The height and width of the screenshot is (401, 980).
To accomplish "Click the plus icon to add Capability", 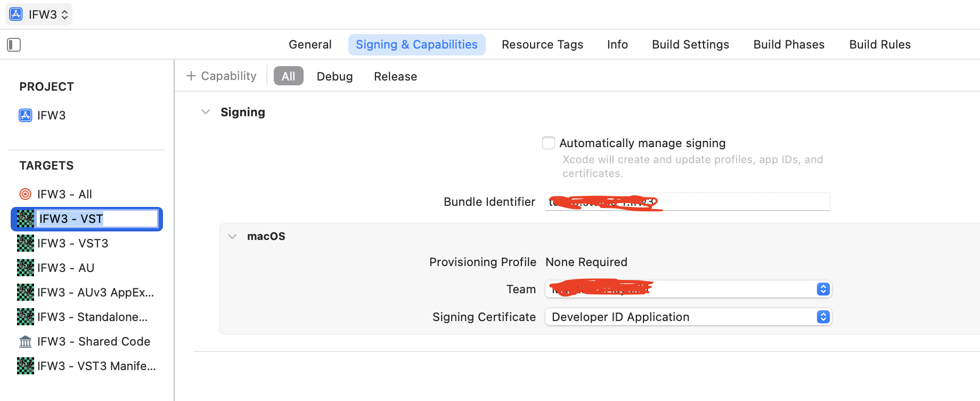I will pos(191,76).
